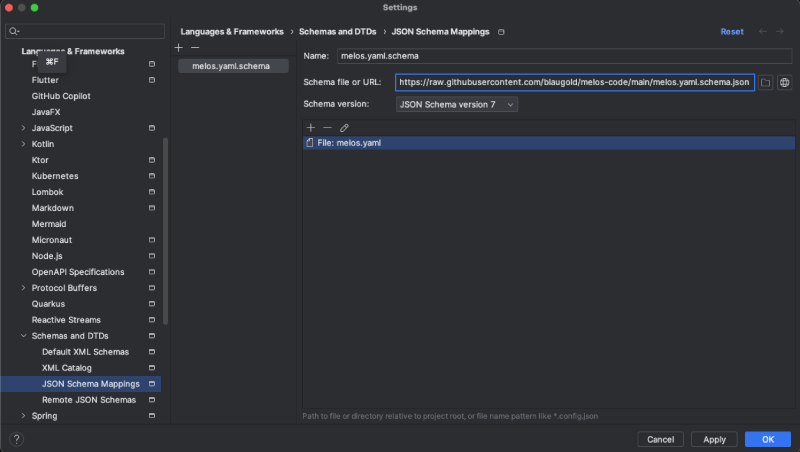Click project icon next to Markdown
Image resolution: width=800 pixels, height=452 pixels.
pos(152,208)
